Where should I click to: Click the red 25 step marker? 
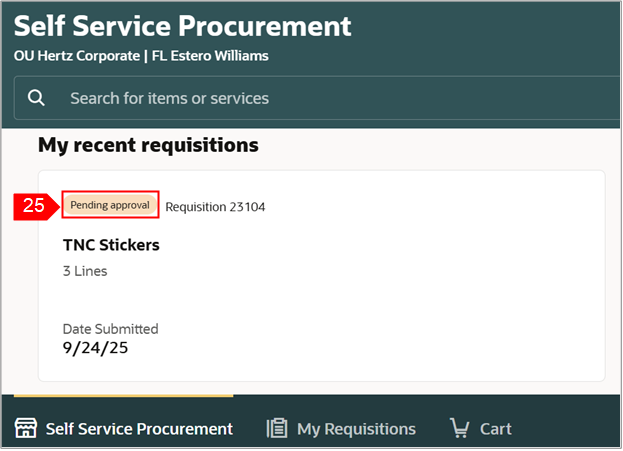(35, 206)
